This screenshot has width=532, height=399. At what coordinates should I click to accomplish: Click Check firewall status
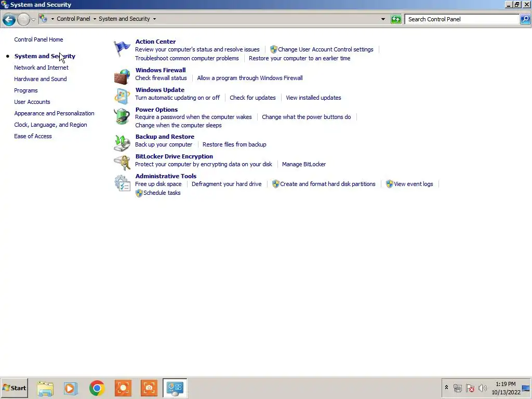pyautogui.click(x=161, y=78)
